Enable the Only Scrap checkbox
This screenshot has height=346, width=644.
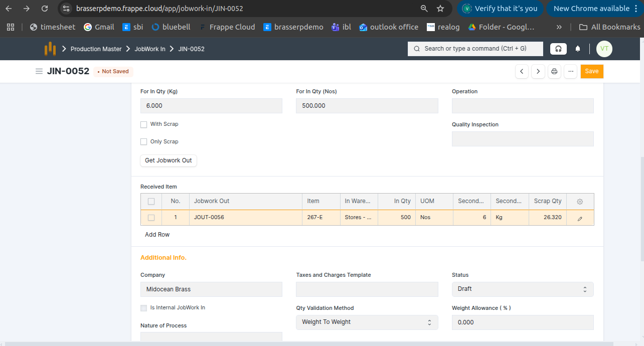click(144, 142)
